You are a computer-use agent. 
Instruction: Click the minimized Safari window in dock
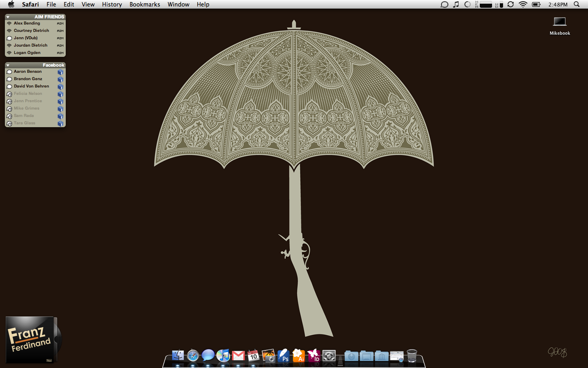(x=396, y=356)
